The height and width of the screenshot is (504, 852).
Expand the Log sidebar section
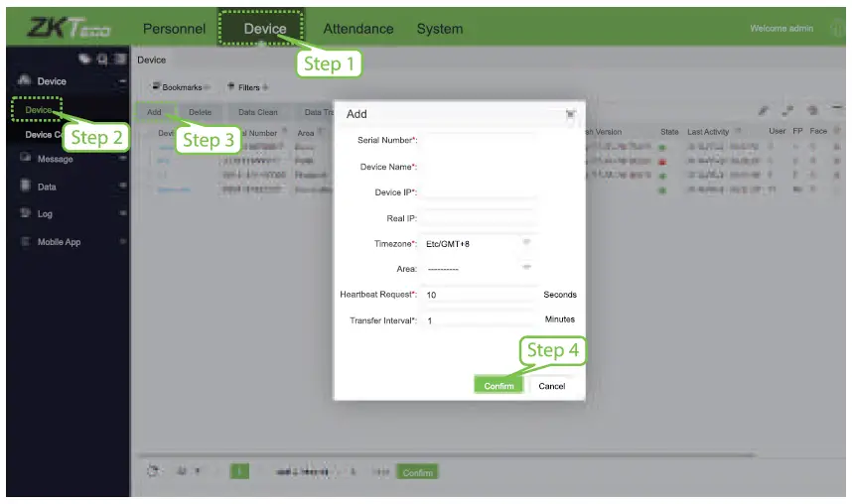click(123, 213)
